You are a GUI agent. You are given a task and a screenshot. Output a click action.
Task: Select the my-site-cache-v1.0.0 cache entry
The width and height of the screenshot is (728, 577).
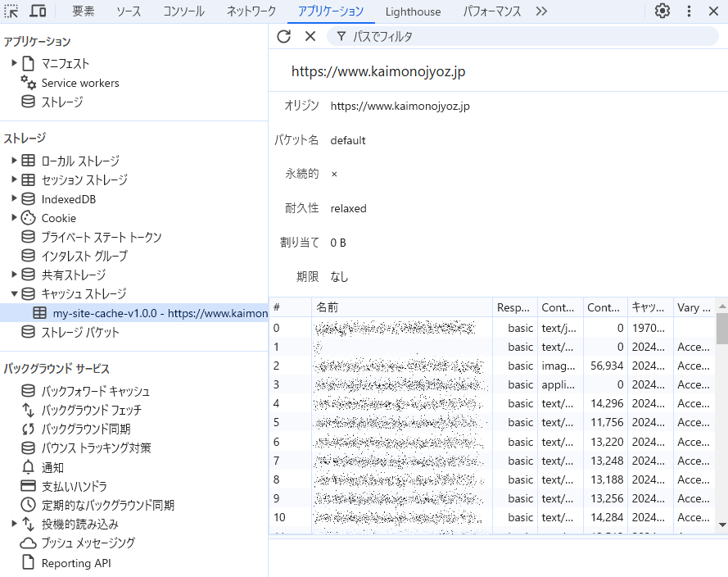pos(134,313)
